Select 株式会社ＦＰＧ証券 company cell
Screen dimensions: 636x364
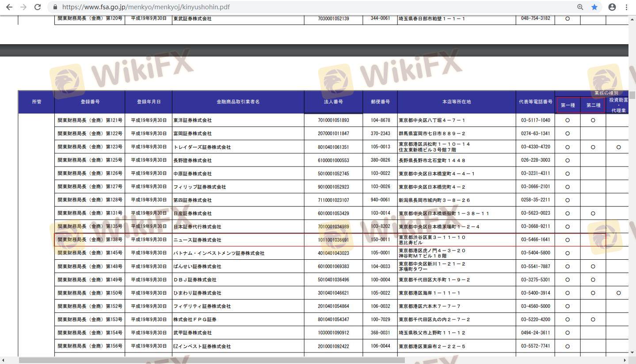195,319
